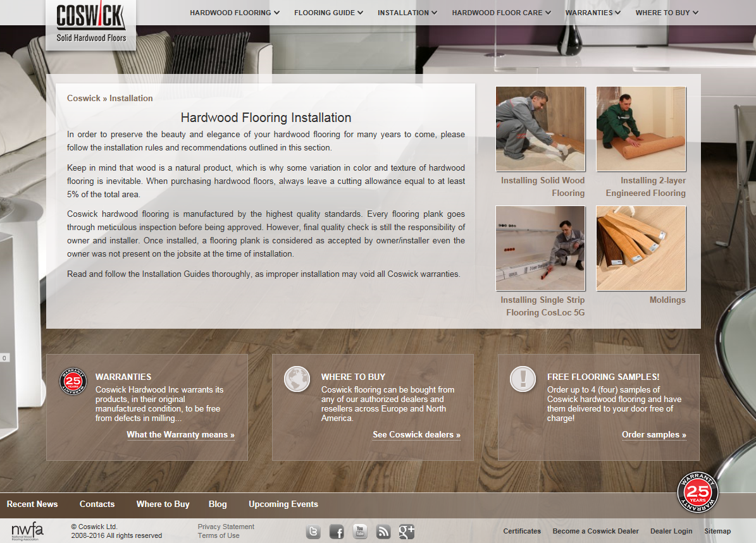Click the exclamation icon in Free Flooring Samples box
Image resolution: width=756 pixels, height=543 pixels.
click(x=523, y=379)
